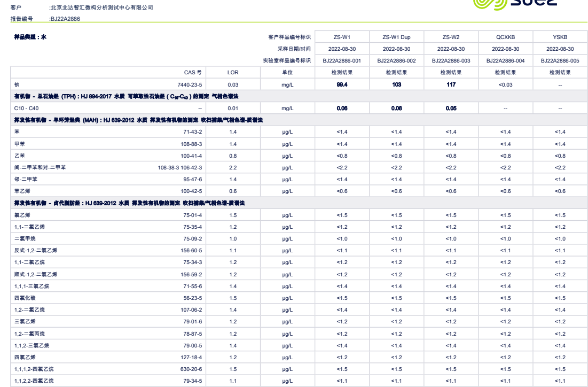Click the 氯乙烯 row label
The height and width of the screenshot is (387, 588).
pyautogui.click(x=22, y=215)
